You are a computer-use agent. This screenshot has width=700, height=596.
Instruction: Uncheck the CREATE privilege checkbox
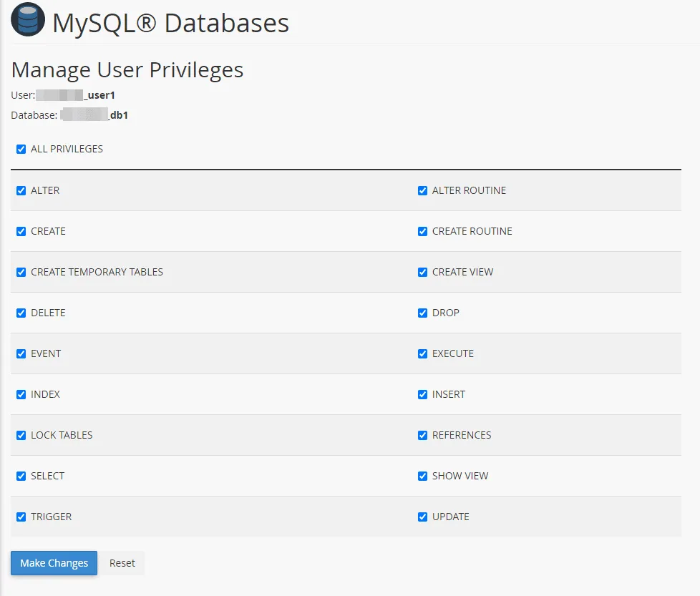[x=21, y=231]
